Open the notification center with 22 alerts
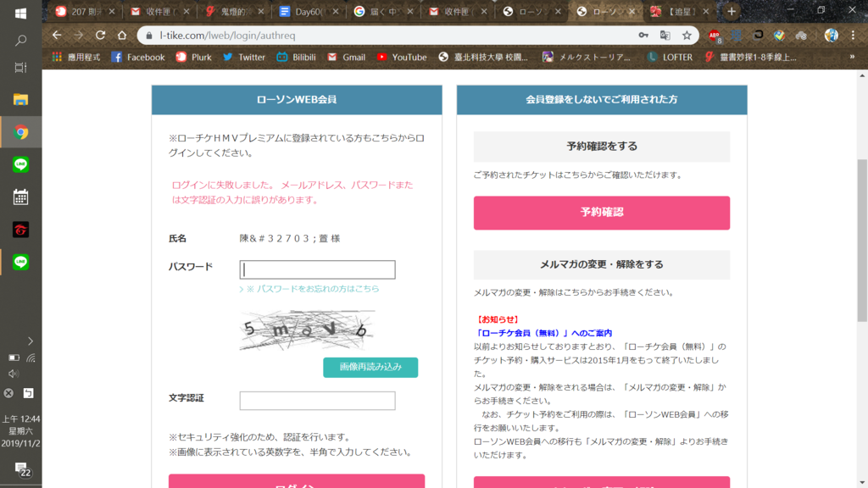Image resolution: width=868 pixels, height=488 pixels. pyautogui.click(x=21, y=469)
